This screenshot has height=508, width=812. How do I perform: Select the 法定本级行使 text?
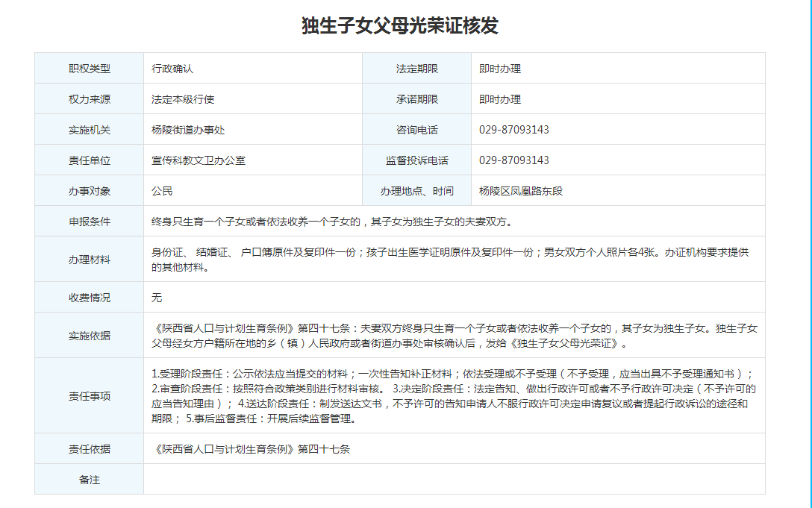(x=183, y=99)
